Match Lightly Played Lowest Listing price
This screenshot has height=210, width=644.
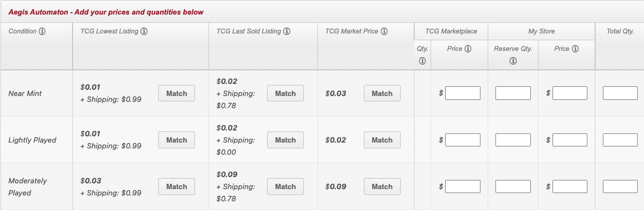click(x=177, y=140)
